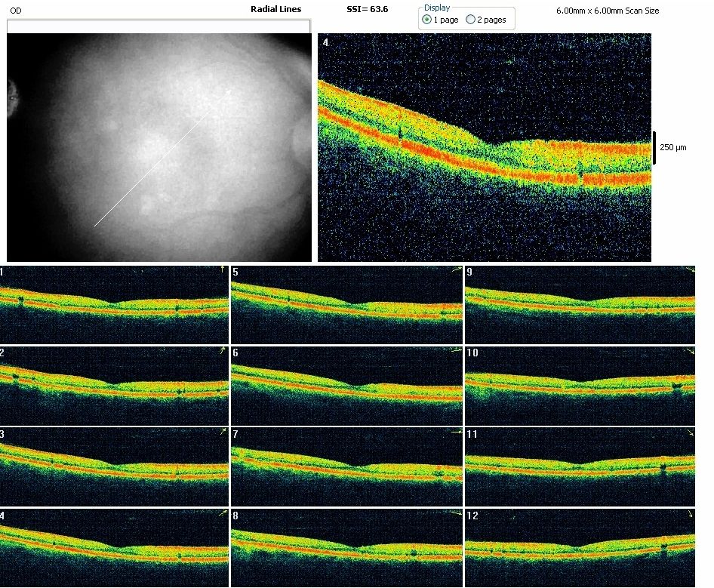
Task: Open radial scan thumbnail 7
Action: 346,466
